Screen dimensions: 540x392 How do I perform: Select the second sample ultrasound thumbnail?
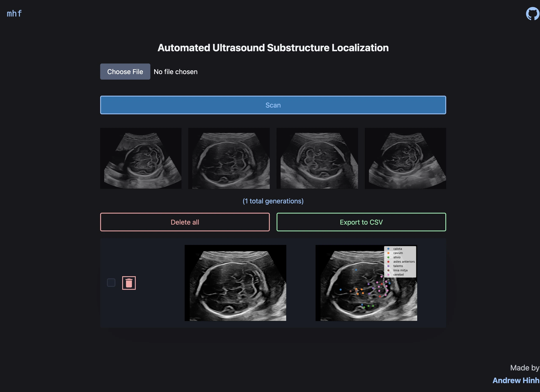[x=229, y=158]
